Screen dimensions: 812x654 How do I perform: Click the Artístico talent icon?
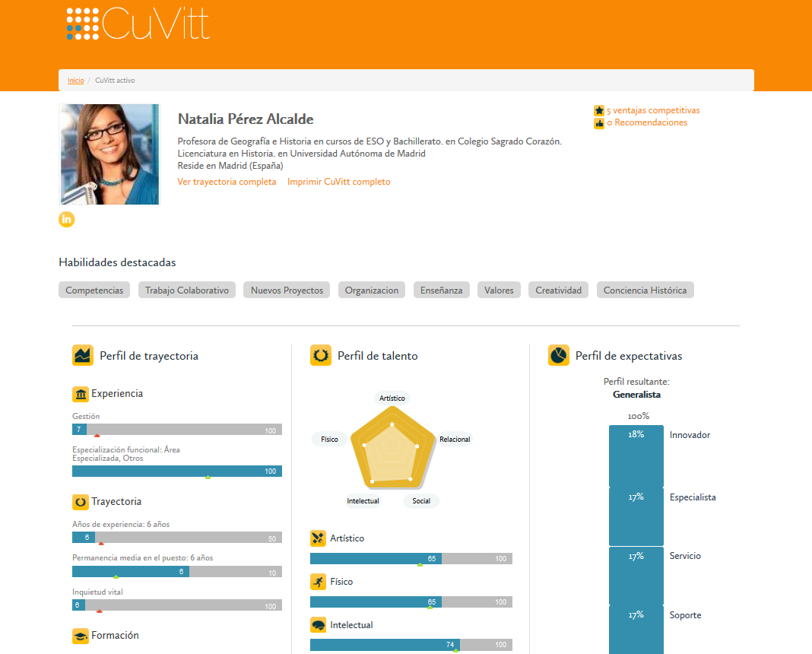(318, 538)
